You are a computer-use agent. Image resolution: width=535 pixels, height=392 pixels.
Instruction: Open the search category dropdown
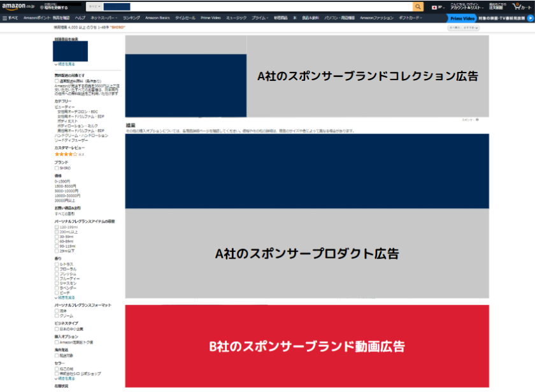(94, 6)
